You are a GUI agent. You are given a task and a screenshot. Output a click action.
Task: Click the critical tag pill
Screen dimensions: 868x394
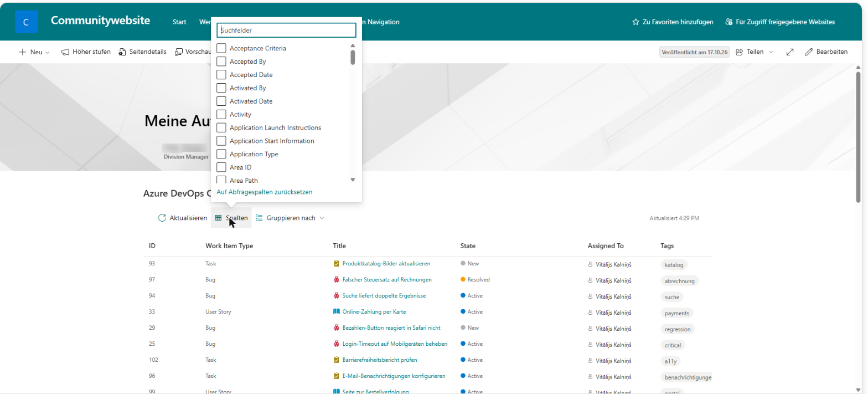[x=673, y=345]
